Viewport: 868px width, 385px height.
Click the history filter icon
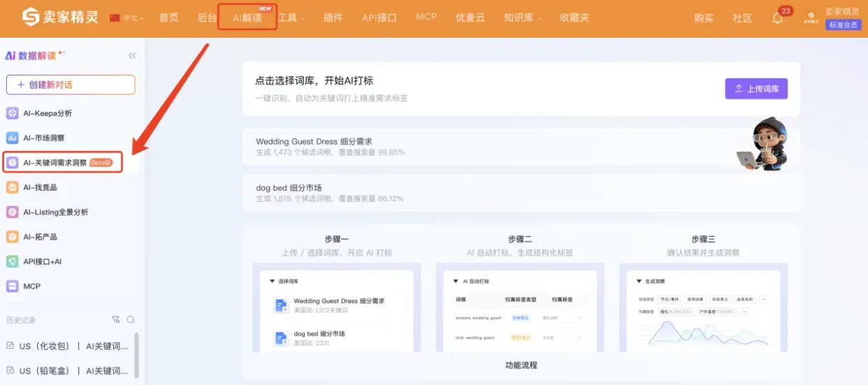[x=116, y=320]
